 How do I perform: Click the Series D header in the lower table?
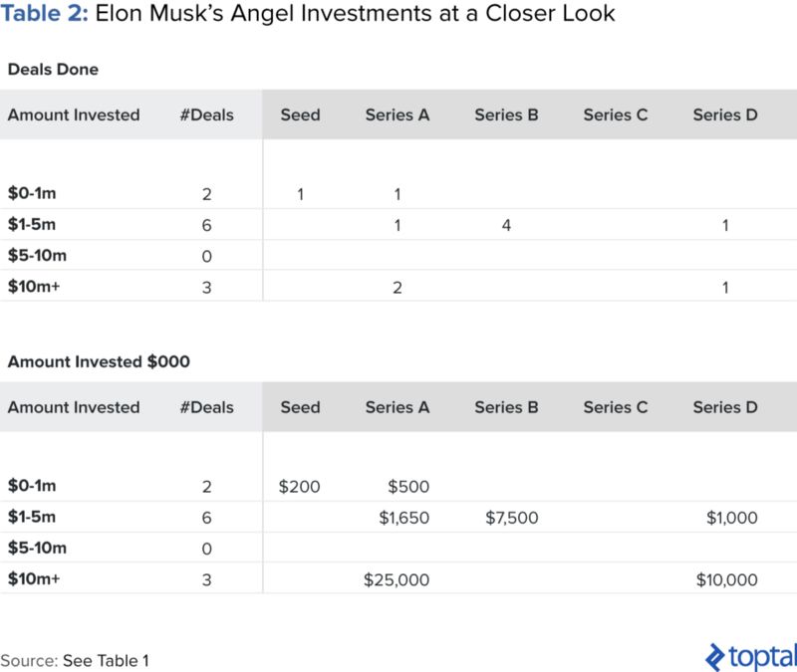click(725, 407)
